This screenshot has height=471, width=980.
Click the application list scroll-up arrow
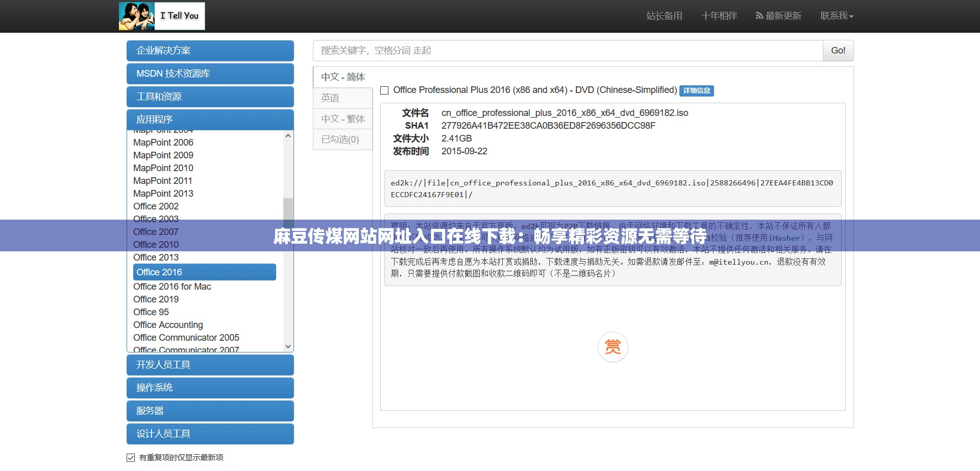point(288,136)
